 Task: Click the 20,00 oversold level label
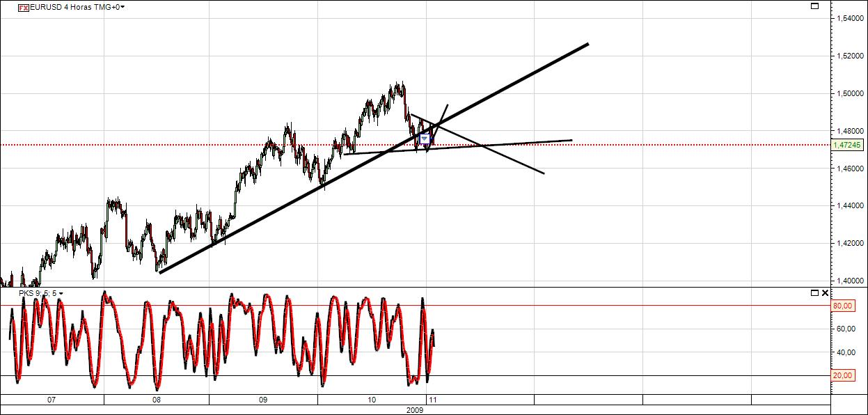point(844,376)
